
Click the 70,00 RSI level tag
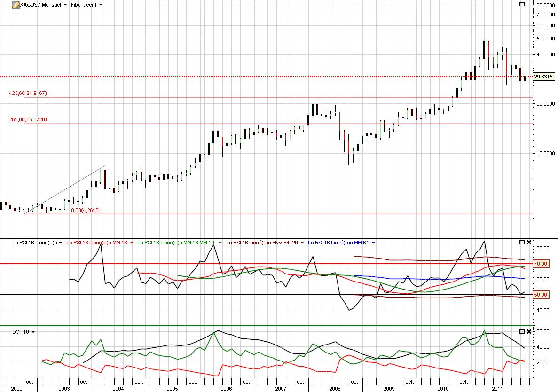click(541, 264)
